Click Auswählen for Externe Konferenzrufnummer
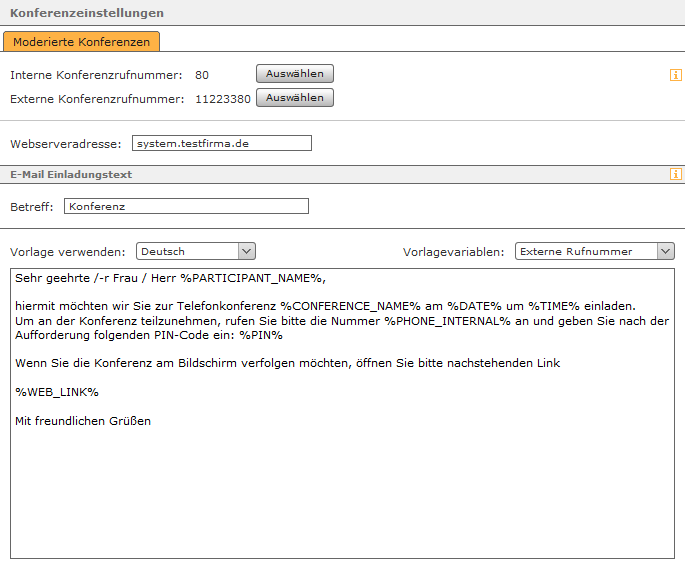This screenshot has height=567, width=685. 295,97
